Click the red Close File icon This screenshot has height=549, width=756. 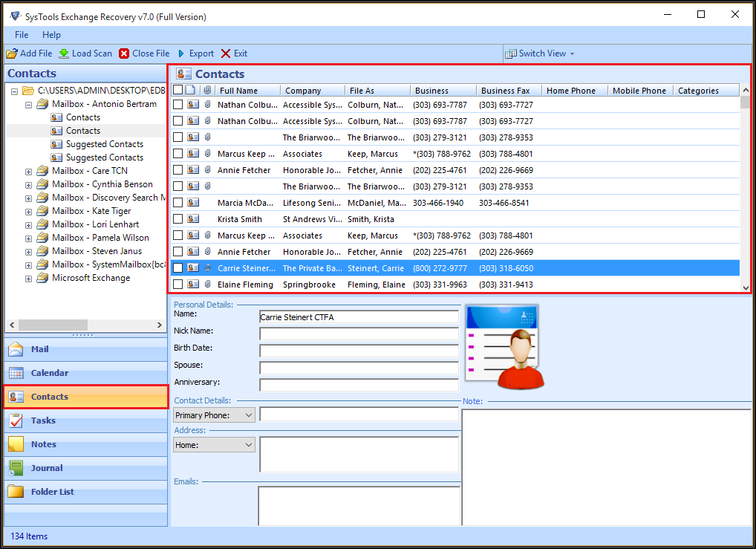[124, 53]
